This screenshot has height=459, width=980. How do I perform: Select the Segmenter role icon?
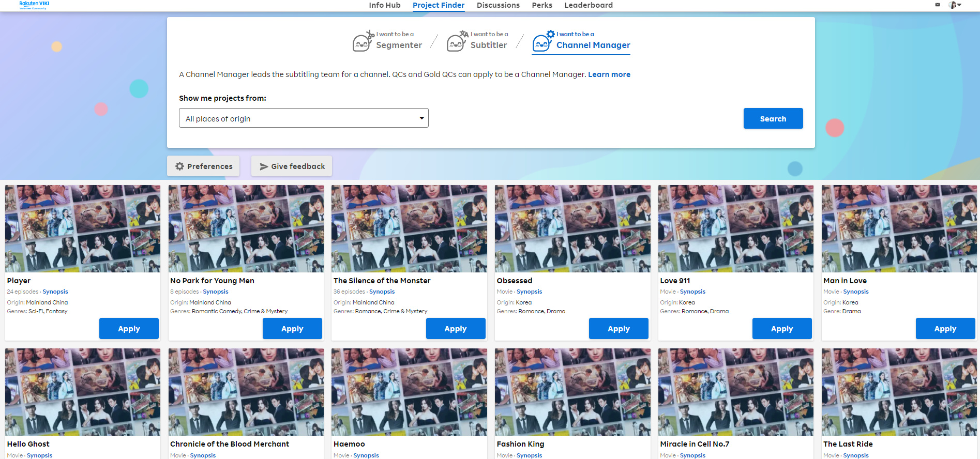click(363, 42)
